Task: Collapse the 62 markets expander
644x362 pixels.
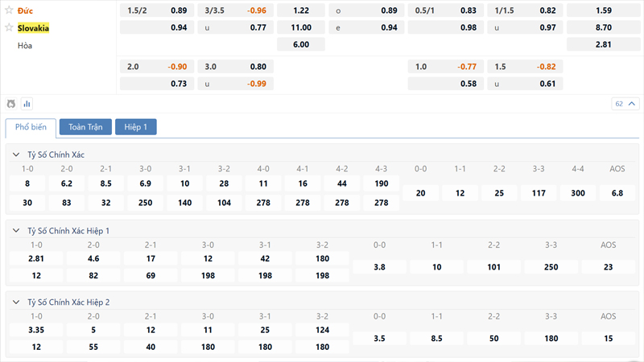Action: pos(623,104)
